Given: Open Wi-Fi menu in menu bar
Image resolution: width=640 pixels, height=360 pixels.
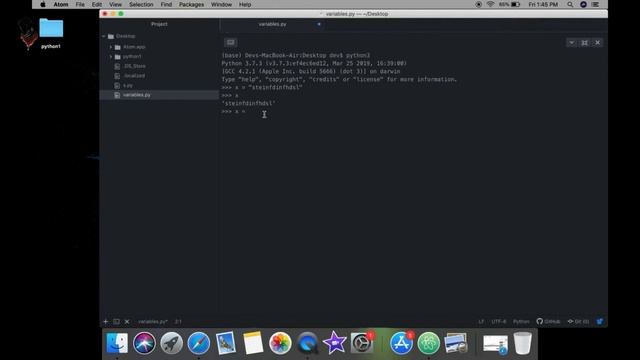Looking at the screenshot, I should 490,4.
